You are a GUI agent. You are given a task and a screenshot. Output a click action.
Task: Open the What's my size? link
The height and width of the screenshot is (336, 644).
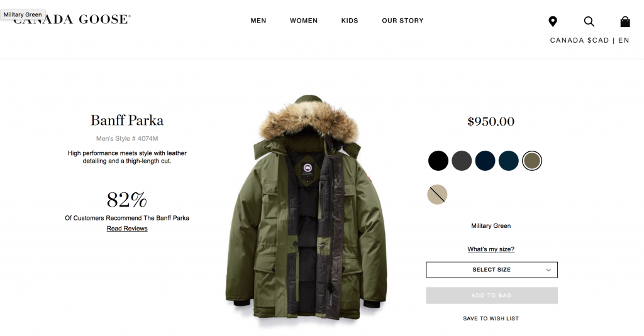pos(491,249)
